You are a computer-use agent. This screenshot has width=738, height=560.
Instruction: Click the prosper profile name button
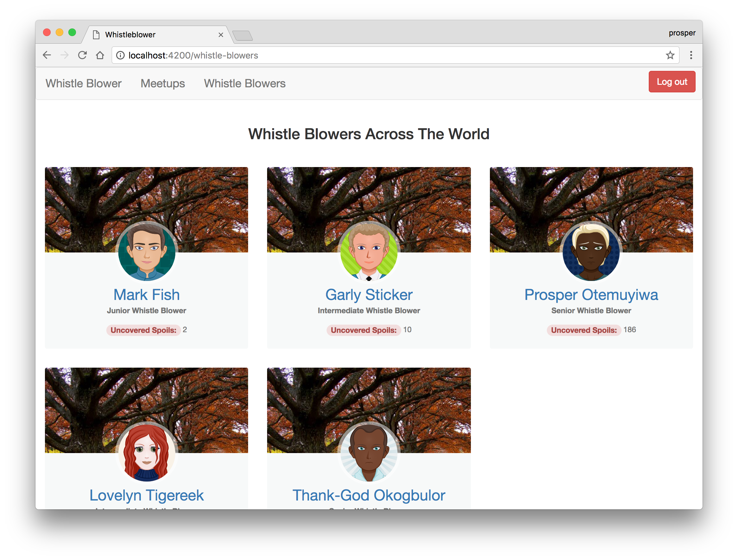click(682, 33)
